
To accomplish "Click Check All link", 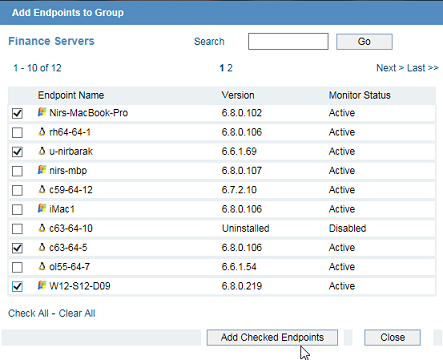I will (28, 313).
